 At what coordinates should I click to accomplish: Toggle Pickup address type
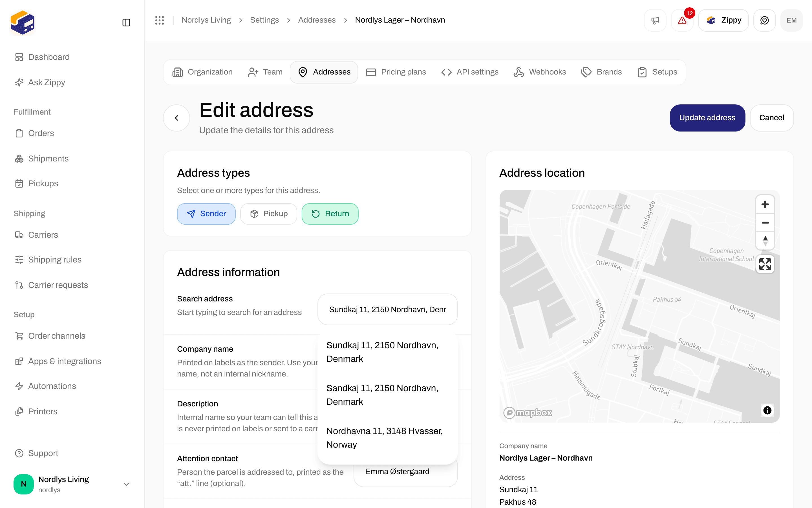pyautogui.click(x=268, y=214)
